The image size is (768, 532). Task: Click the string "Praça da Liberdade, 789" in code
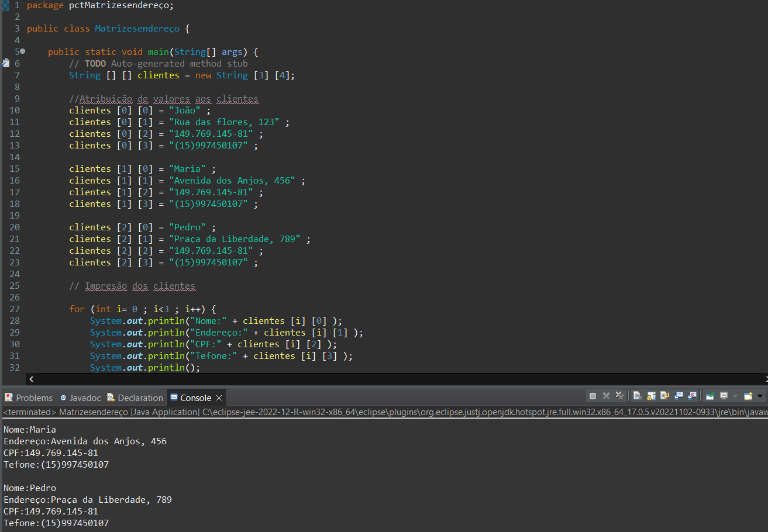pyautogui.click(x=235, y=239)
